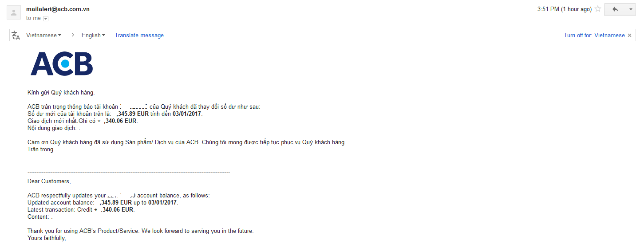Open the Vietnamese source language dropdown
The width and height of the screenshot is (644, 248).
[43, 35]
